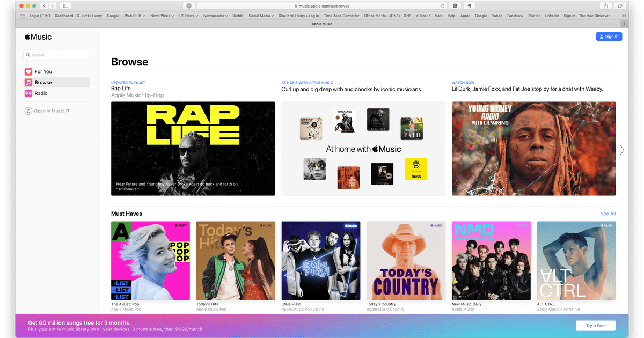Select Browse in the sidebar
The image size is (644, 338).
coord(56,83)
